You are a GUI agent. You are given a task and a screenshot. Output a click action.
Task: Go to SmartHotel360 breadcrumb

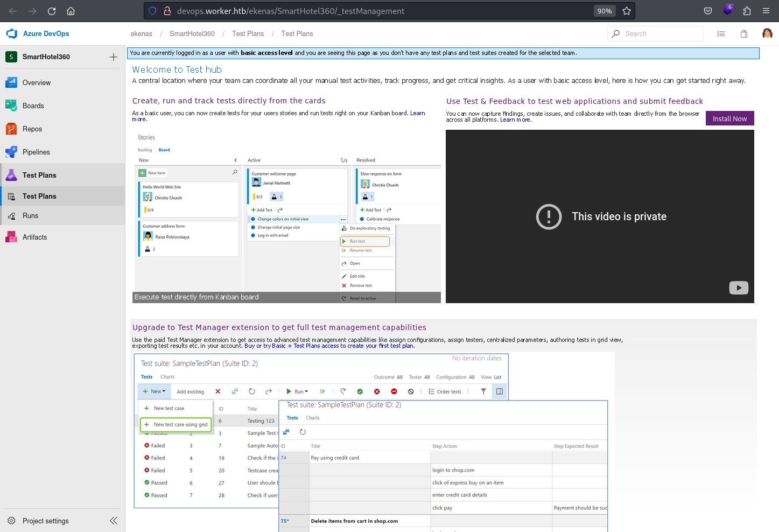(x=192, y=33)
